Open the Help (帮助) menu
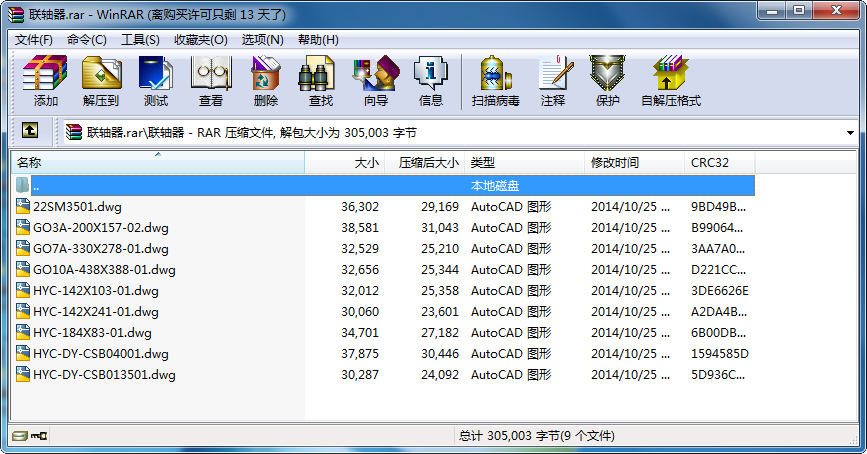This screenshot has height=454, width=867. coord(318,40)
